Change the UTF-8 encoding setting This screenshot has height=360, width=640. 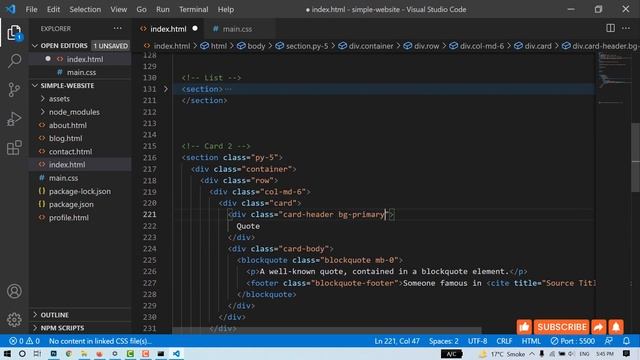click(x=477, y=341)
